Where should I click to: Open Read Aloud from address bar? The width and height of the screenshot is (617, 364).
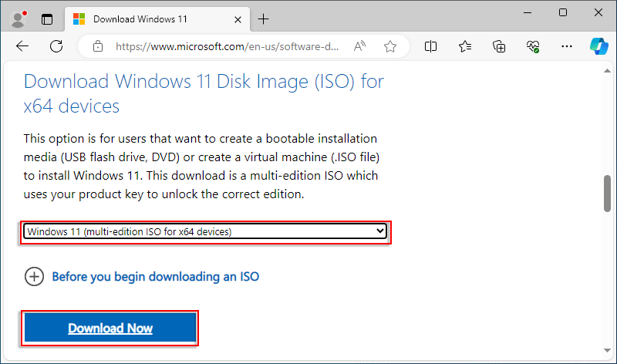[x=359, y=46]
